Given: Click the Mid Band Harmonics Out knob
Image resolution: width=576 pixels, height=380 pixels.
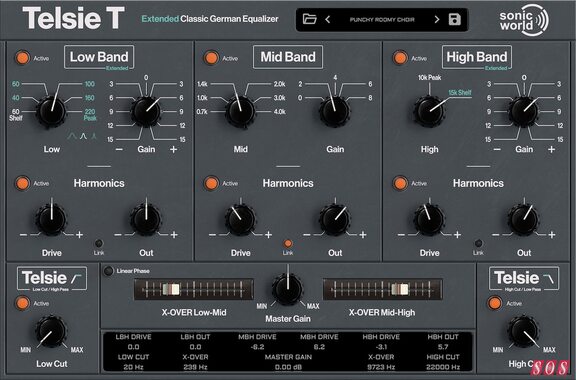Looking at the screenshot, I should pos(335,220).
